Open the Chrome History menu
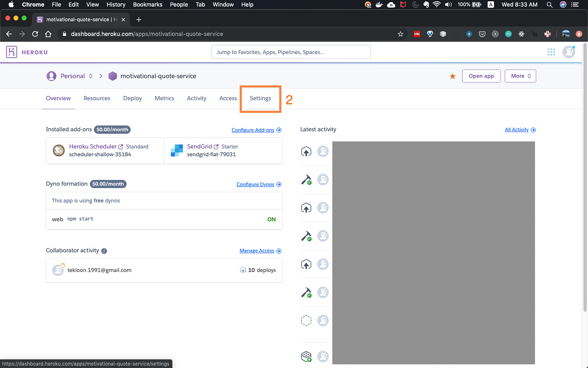Screen dimensions: 588x368 (x=116, y=5)
